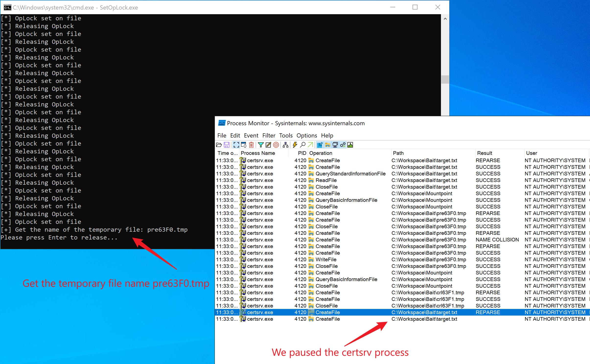The height and width of the screenshot is (364, 590).
Task: Select the last CreateFile row with empty result
Action: [402, 319]
